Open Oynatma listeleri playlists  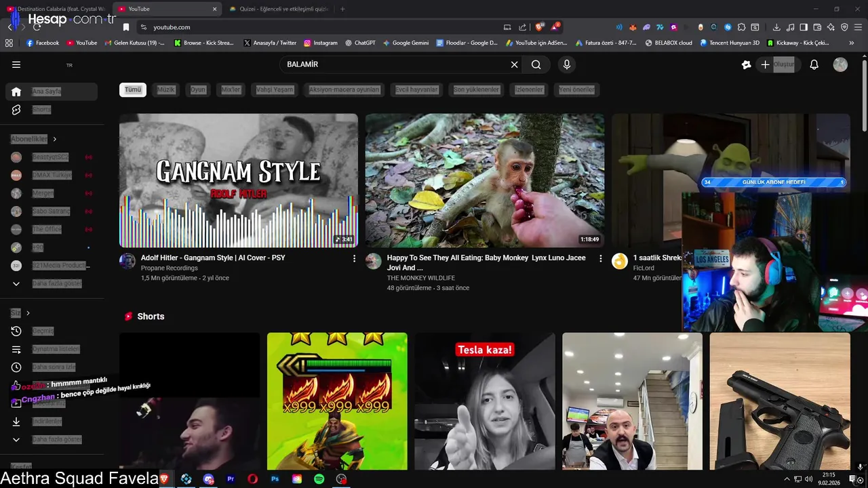[x=52, y=349]
